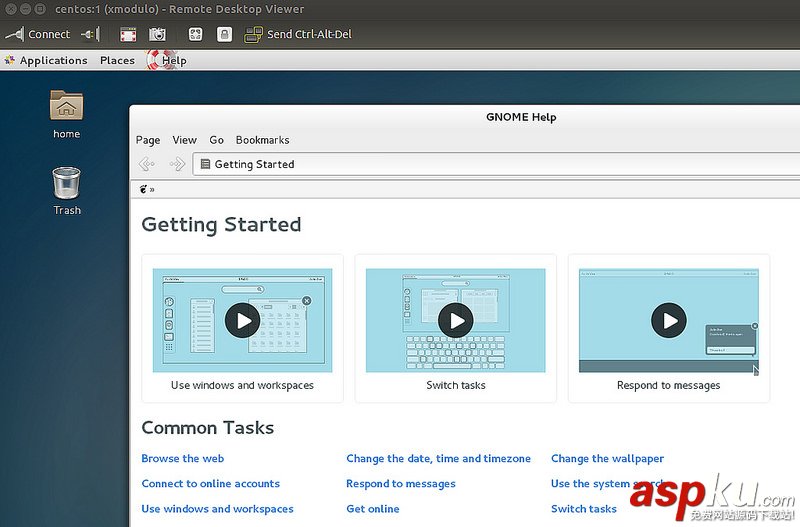Open the Page menu in GNOME Help
This screenshot has height=527, width=800.
tap(148, 140)
